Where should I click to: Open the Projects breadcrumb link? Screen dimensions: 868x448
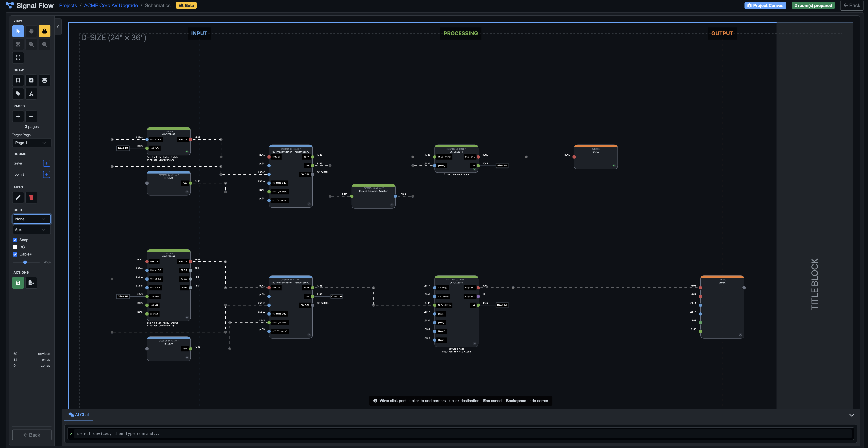tap(68, 5)
